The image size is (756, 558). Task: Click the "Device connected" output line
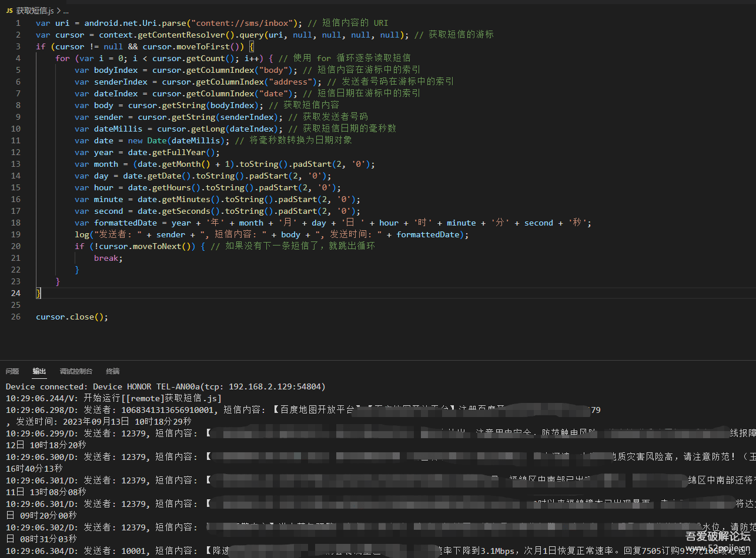pos(165,386)
